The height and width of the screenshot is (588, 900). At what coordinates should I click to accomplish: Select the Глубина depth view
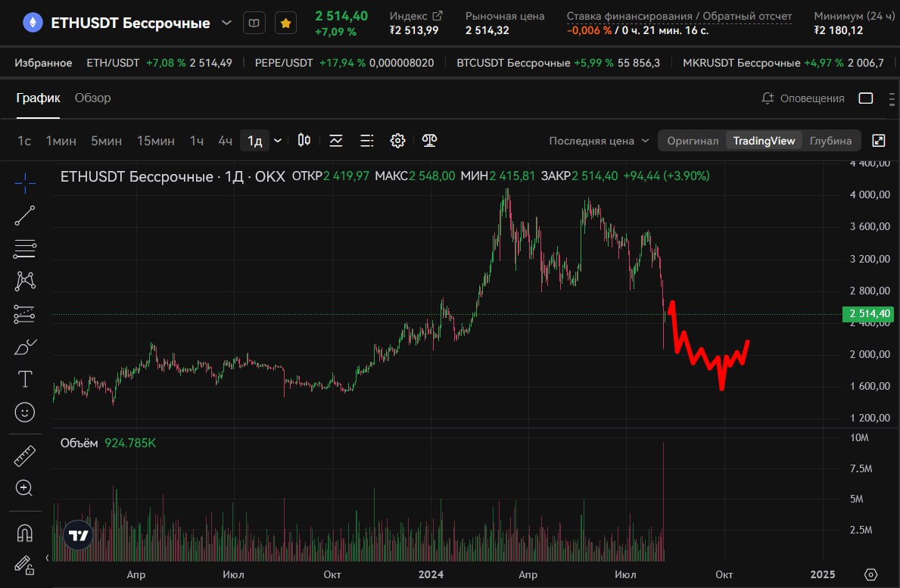click(x=830, y=141)
